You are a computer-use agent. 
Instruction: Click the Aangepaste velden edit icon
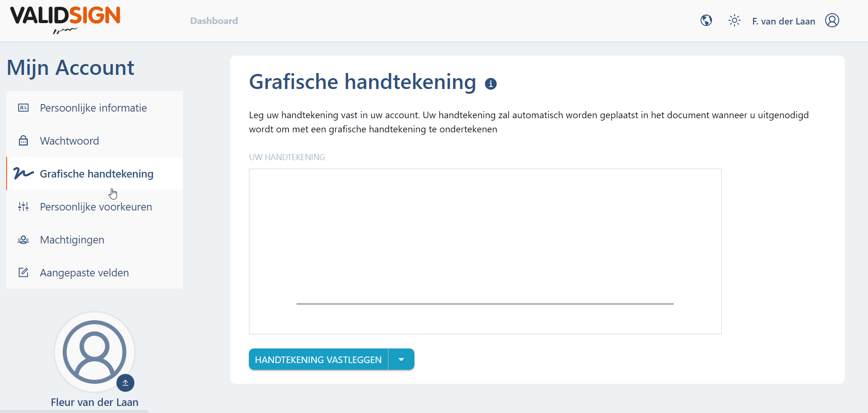[23, 273]
